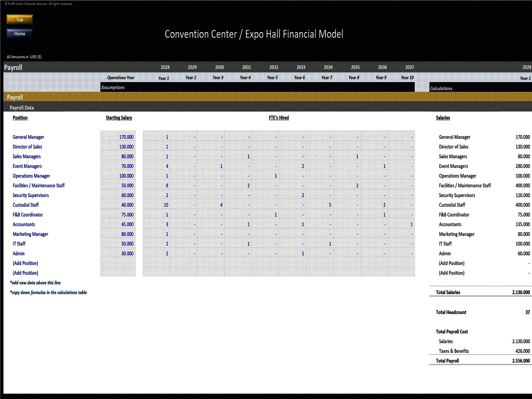Select Admin Year 6 FTE value 1
Image resolution: width=532 pixels, height=399 pixels.
click(292, 253)
